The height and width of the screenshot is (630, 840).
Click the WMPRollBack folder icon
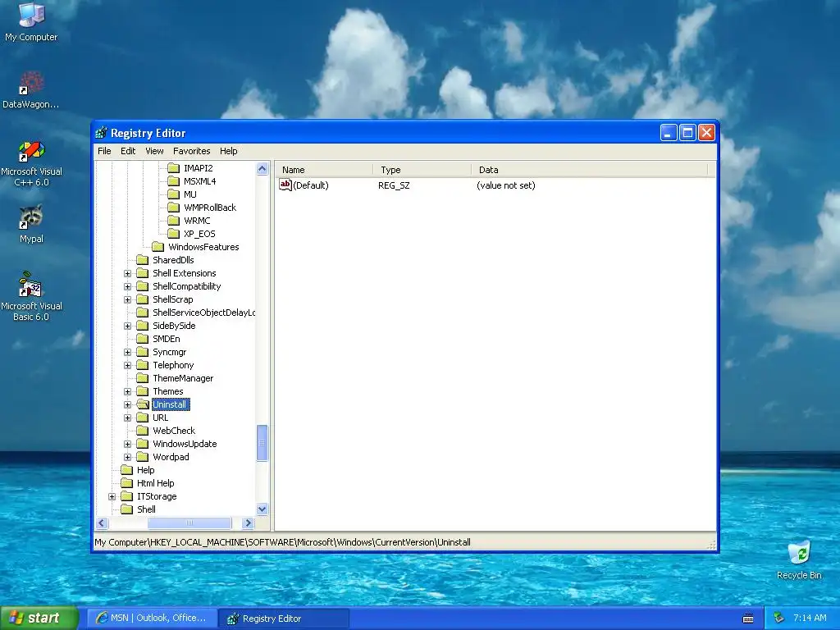(x=173, y=208)
